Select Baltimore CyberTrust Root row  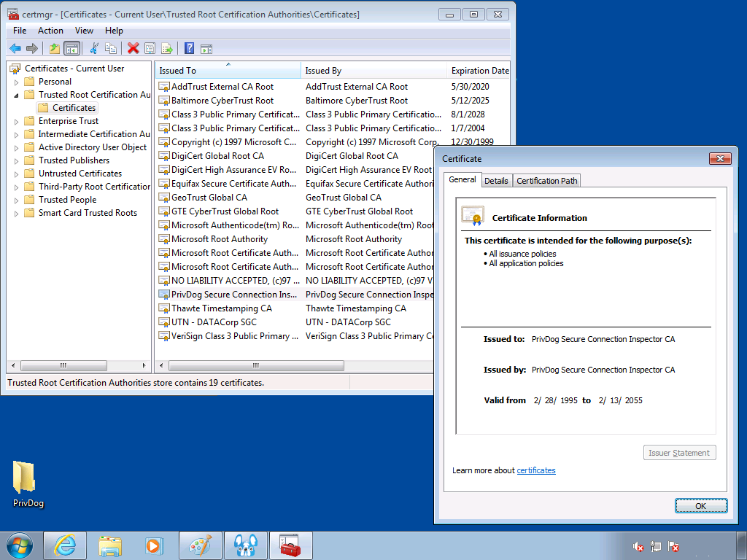click(x=333, y=101)
